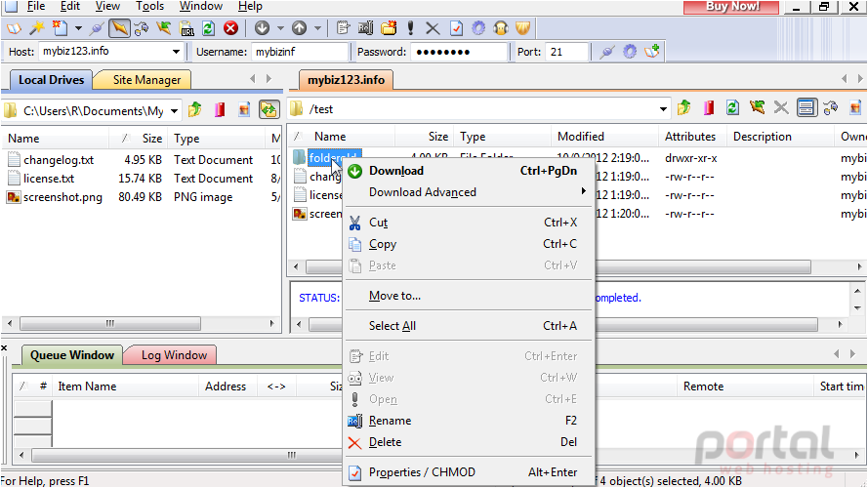Click the Download arrow icon in main toolbar
This screenshot has width=868, height=488.
(x=262, y=27)
